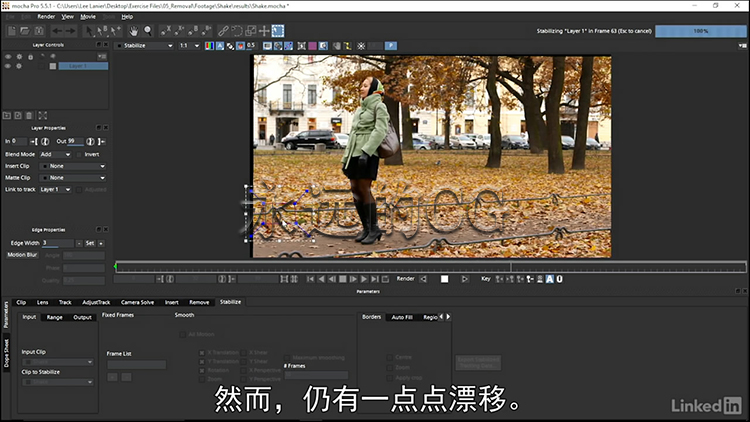Switch to the Camera Solve tab

tap(138, 302)
